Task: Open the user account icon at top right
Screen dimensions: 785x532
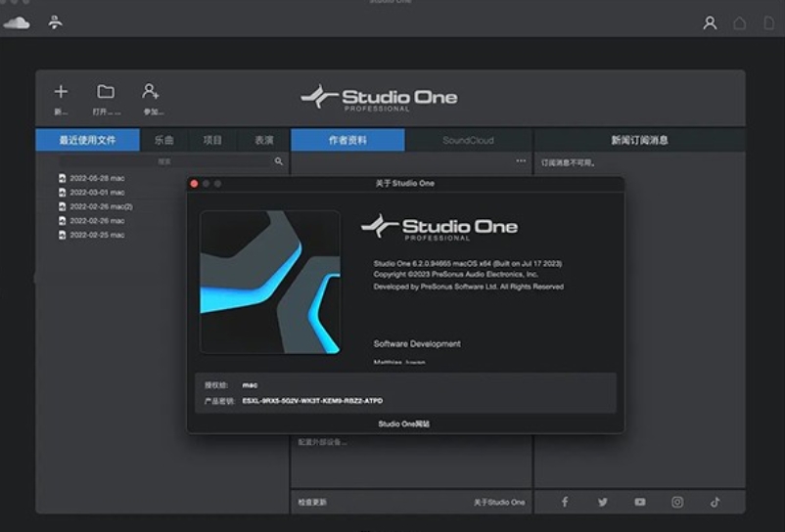Action: tap(710, 23)
